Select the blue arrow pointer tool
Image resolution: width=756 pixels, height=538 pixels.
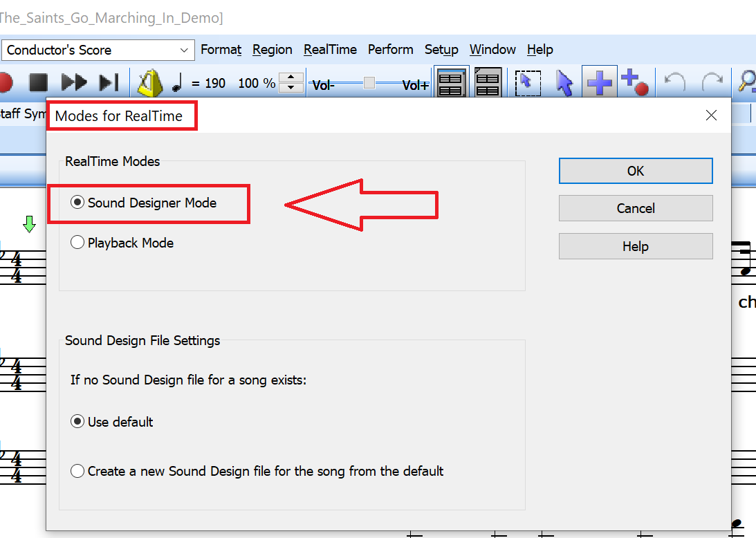coord(564,83)
